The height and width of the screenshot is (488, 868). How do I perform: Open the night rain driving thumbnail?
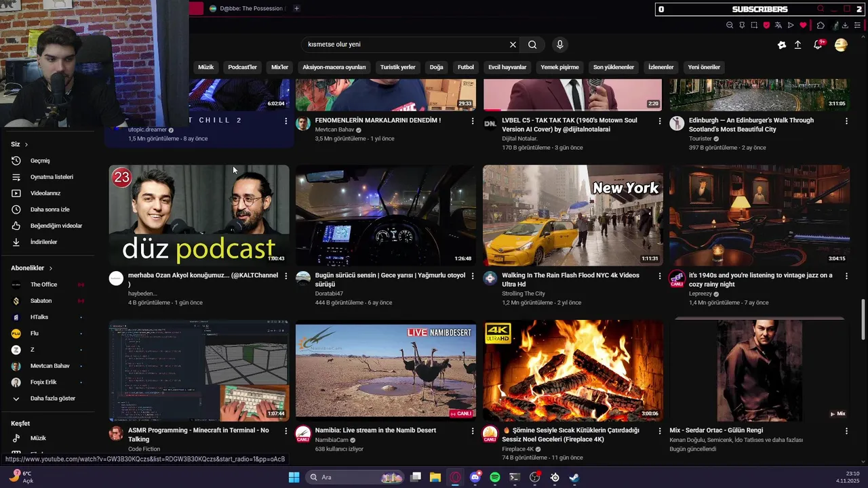click(385, 216)
